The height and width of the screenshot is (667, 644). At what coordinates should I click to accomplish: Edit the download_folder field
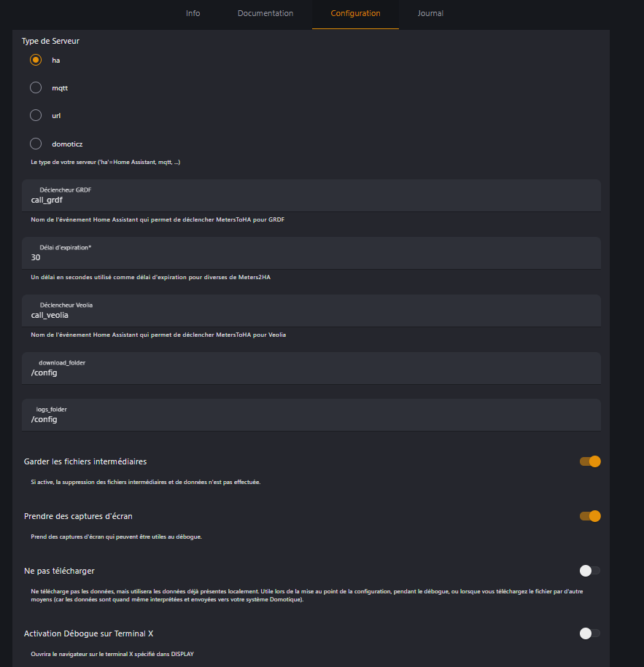[x=311, y=368]
